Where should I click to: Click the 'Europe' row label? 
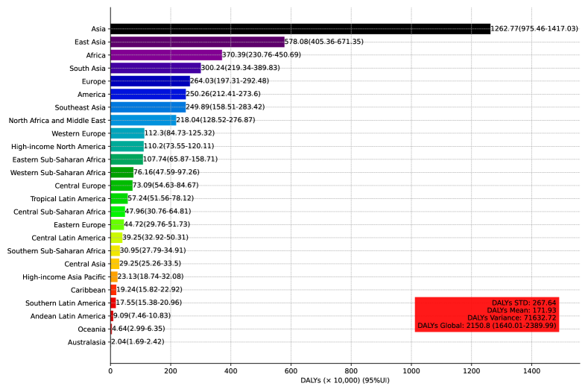[x=94, y=81]
